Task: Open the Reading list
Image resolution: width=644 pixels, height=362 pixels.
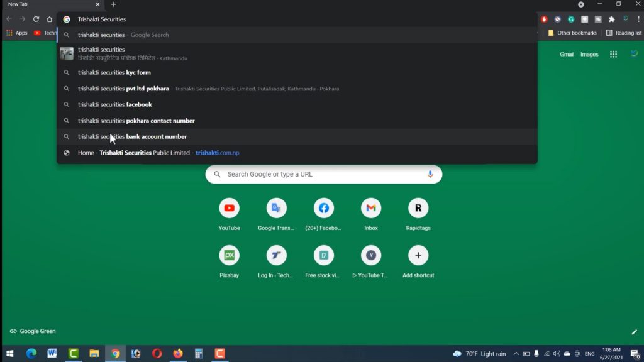Action: pos(623,33)
